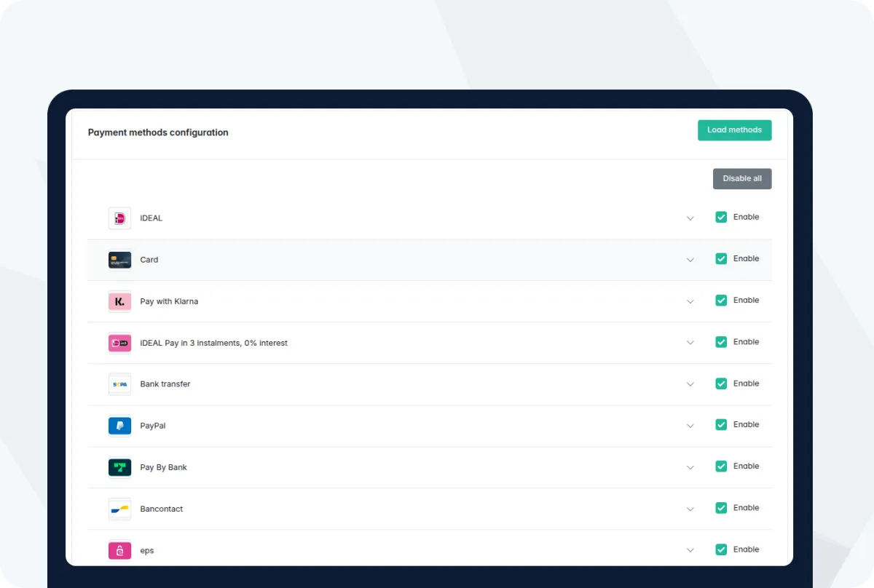
Task: Click the iDEAL payment logo icon
Action: pos(119,218)
